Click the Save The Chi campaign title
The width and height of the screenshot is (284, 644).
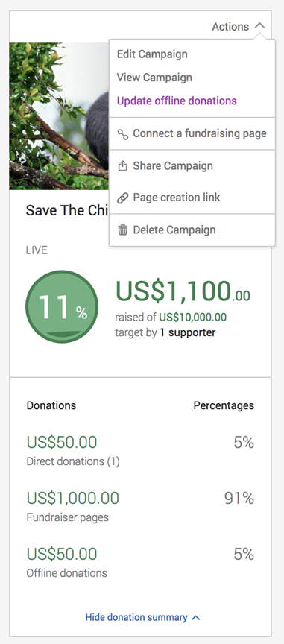tap(67, 211)
